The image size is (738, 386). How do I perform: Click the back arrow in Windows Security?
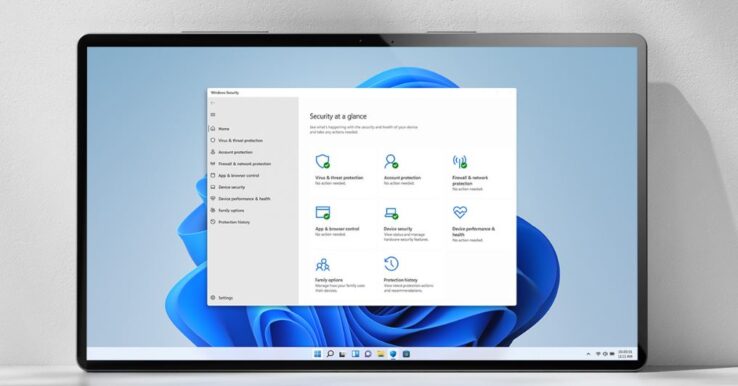point(213,103)
